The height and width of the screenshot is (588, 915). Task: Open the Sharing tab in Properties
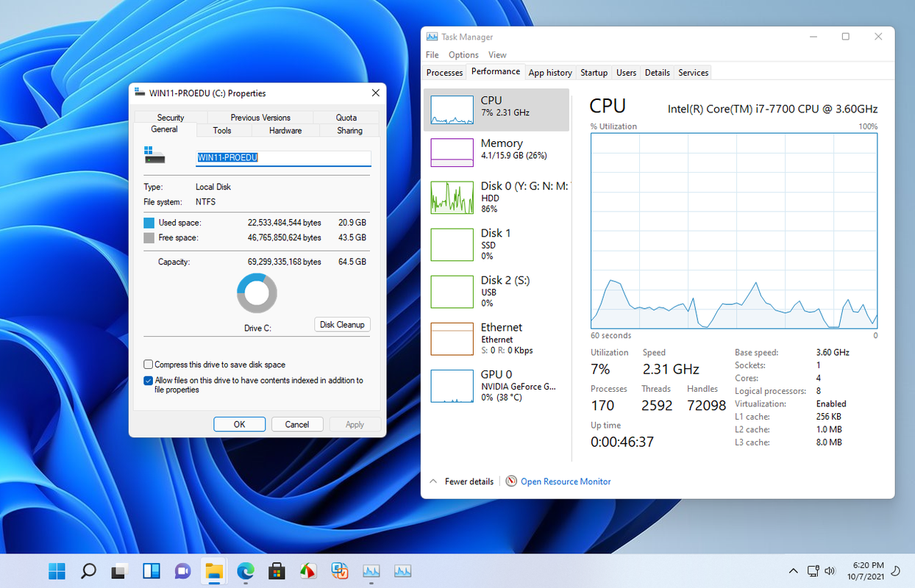pos(350,131)
